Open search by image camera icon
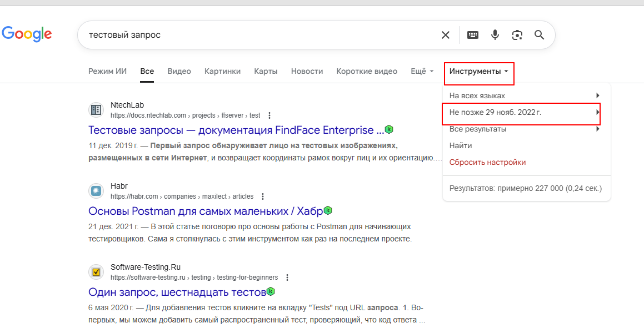The width and height of the screenshot is (644, 328). click(x=517, y=35)
